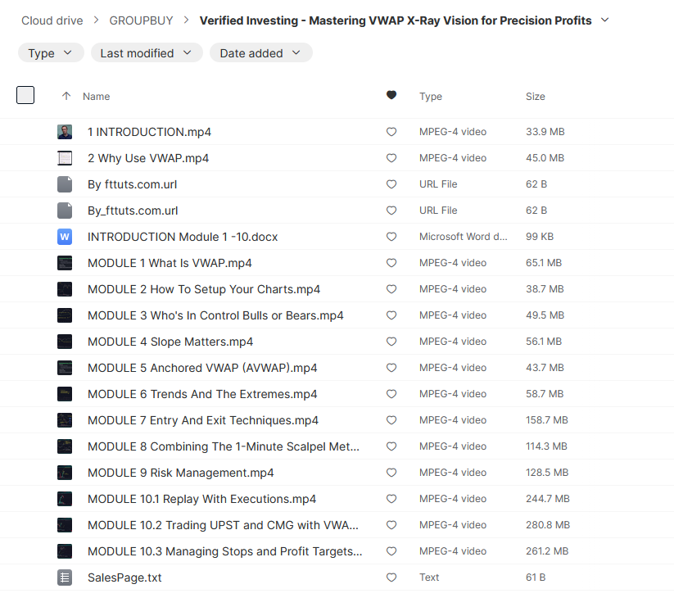Check the select-all checkbox in header
The image size is (674, 616).
(x=25, y=95)
